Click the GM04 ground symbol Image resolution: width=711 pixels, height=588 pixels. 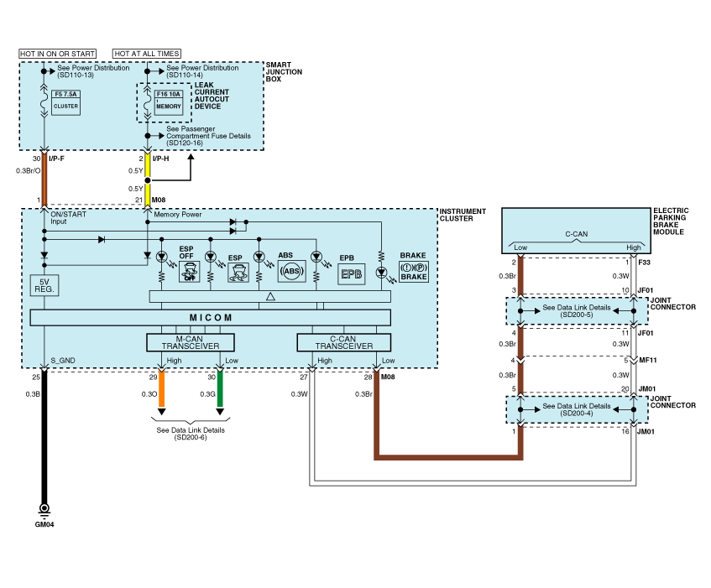point(44,508)
